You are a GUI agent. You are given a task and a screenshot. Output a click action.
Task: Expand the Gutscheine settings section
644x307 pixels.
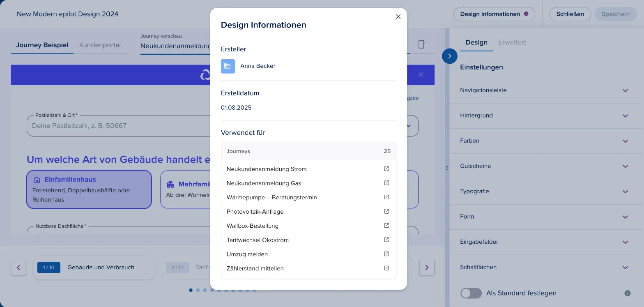coord(545,166)
